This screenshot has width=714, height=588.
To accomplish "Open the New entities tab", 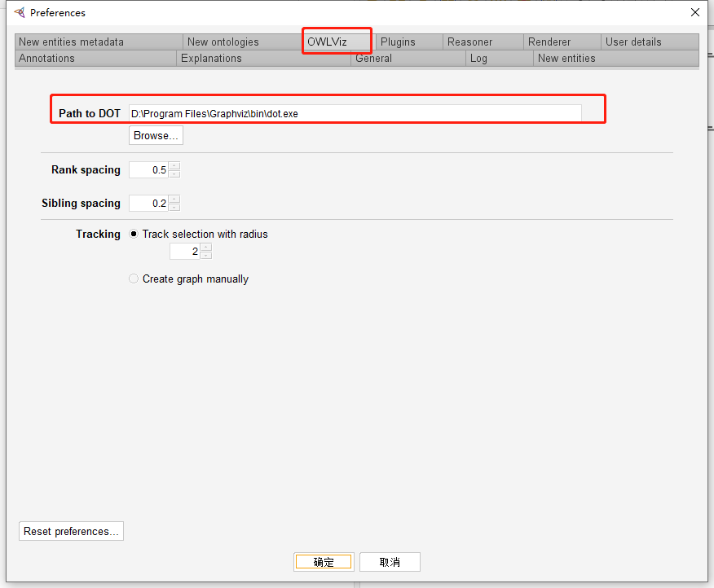I will coord(616,59).
